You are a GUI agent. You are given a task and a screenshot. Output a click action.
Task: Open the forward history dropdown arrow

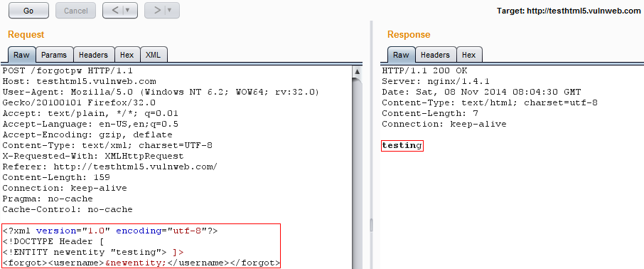tap(170, 10)
